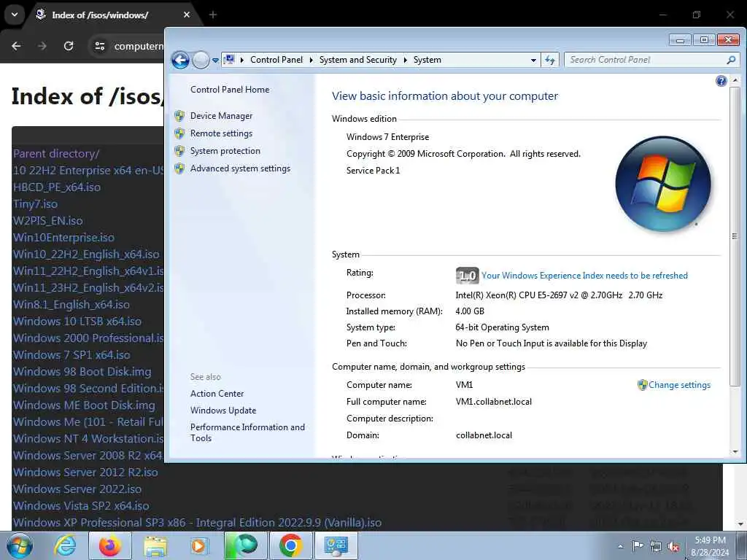Click Windows Server 2012 R2.iso link
This screenshot has width=747, height=560.
pos(85,472)
